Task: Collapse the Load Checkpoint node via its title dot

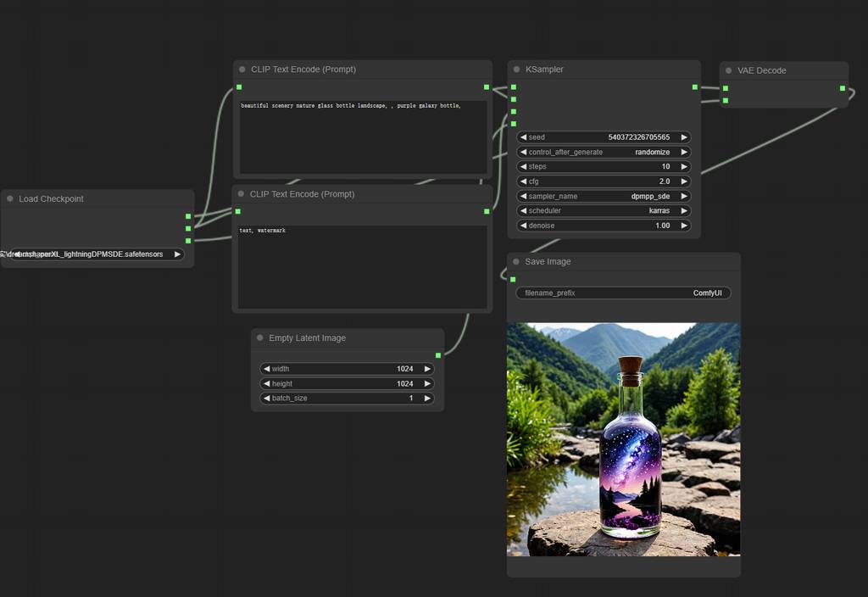Action: pos(9,199)
